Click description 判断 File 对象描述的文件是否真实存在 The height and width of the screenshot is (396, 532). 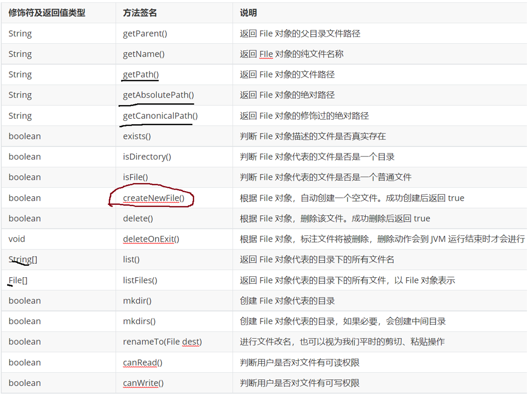(x=313, y=136)
